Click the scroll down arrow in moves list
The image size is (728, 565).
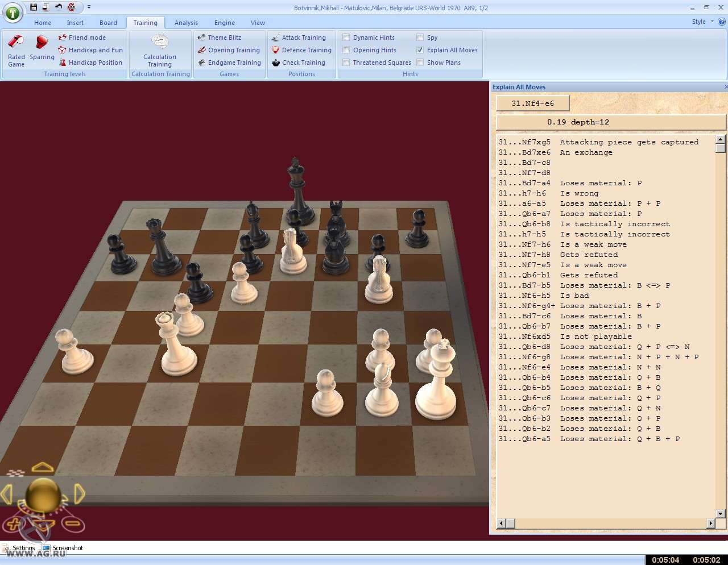720,513
